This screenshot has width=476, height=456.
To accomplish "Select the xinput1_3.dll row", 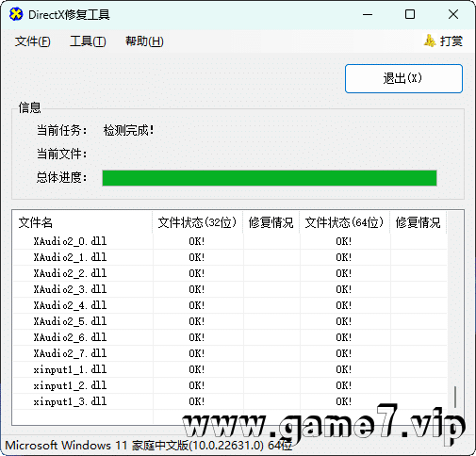I will pos(230,401).
